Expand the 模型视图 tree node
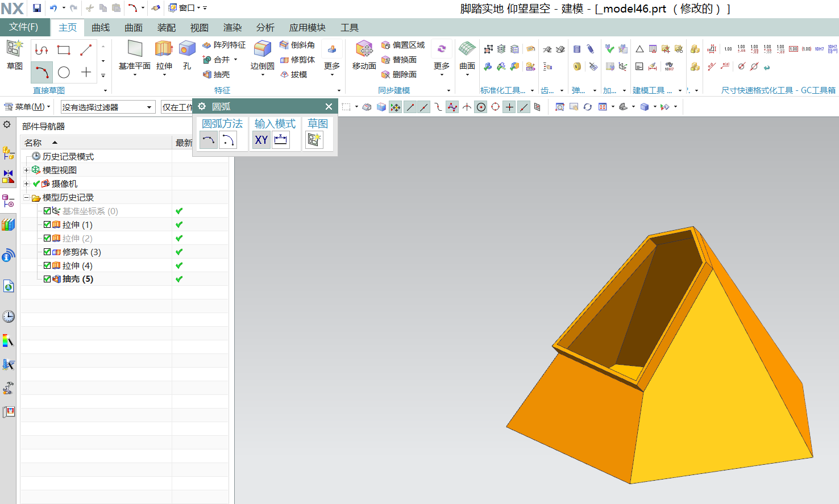The image size is (839, 504). pos(26,170)
